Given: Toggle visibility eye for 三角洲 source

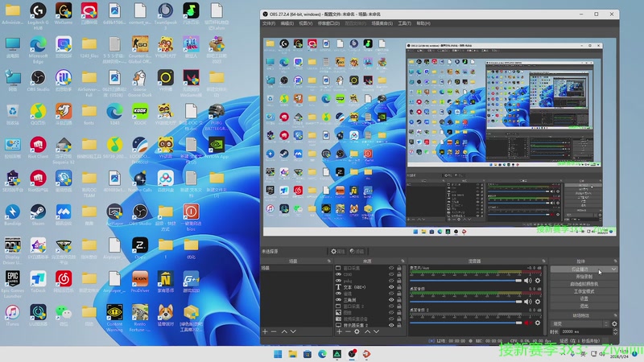Looking at the screenshot, I should point(391,300).
